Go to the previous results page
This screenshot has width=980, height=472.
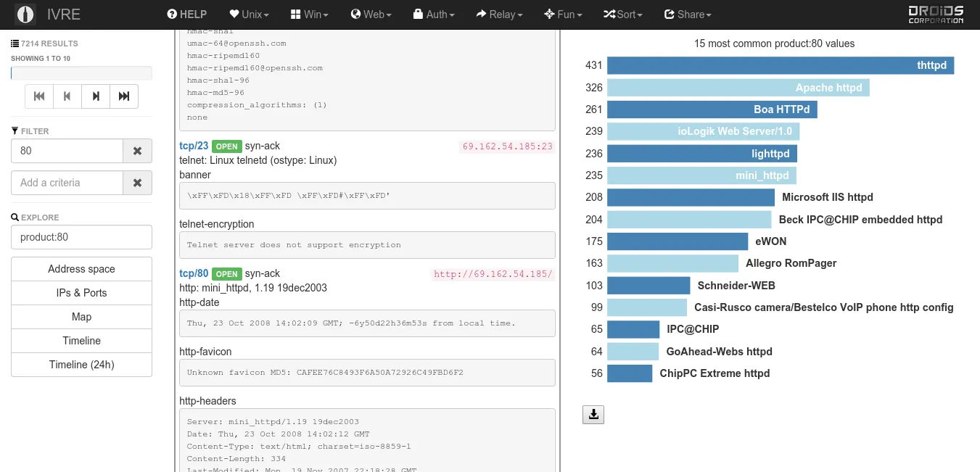pyautogui.click(x=67, y=96)
